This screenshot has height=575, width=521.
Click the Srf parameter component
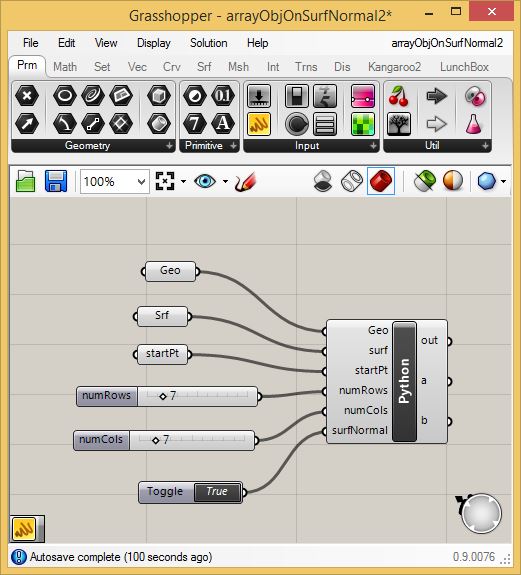[162, 316]
